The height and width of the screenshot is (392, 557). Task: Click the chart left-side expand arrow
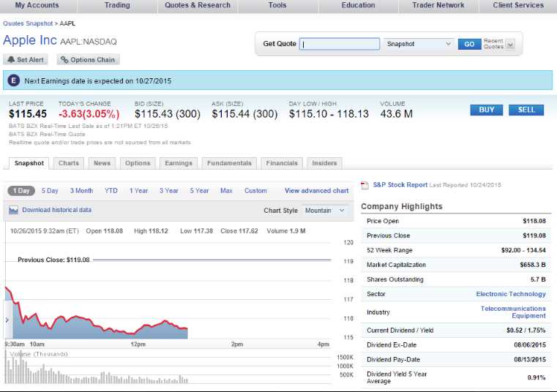click(7, 320)
